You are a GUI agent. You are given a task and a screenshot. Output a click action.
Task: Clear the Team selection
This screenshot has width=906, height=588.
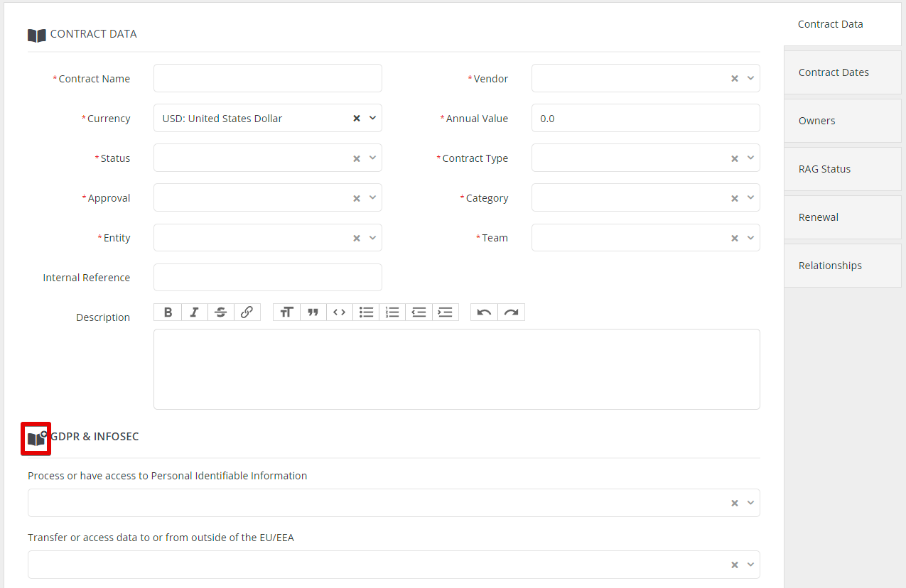coord(735,238)
